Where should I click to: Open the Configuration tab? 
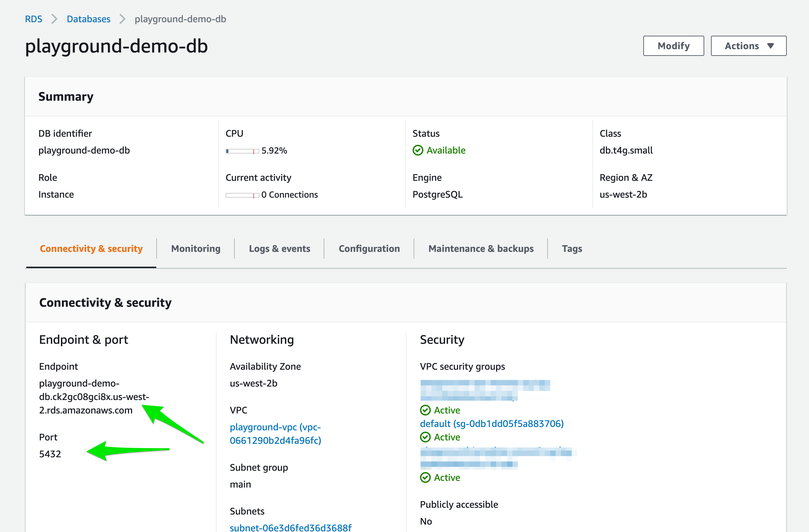pos(369,249)
